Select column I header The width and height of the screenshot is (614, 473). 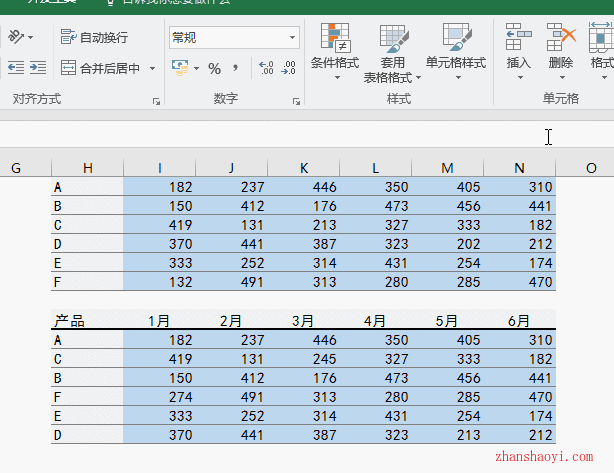159,168
